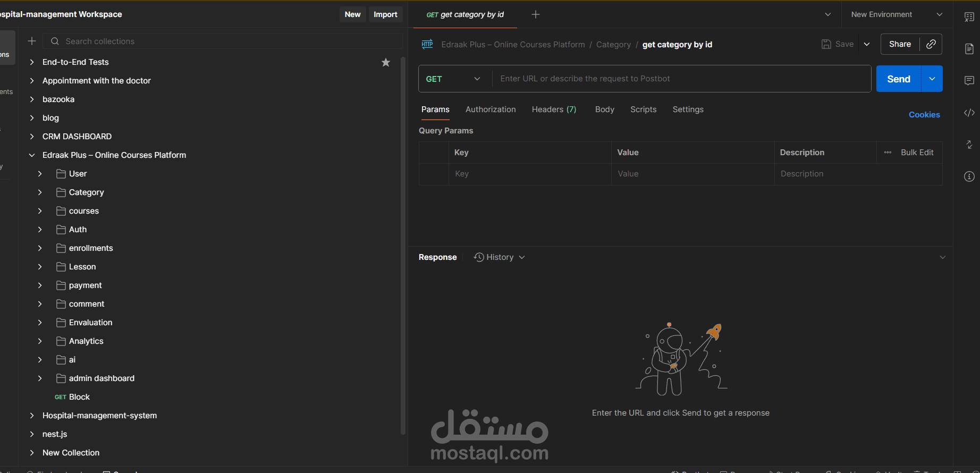The image size is (980, 473).
Task: Click the Category folder icon
Action: point(61,192)
